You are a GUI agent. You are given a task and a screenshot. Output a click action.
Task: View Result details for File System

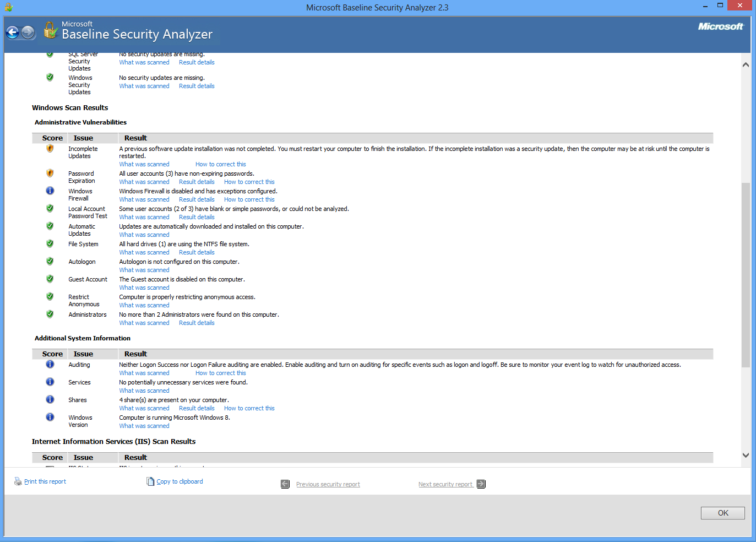click(197, 252)
